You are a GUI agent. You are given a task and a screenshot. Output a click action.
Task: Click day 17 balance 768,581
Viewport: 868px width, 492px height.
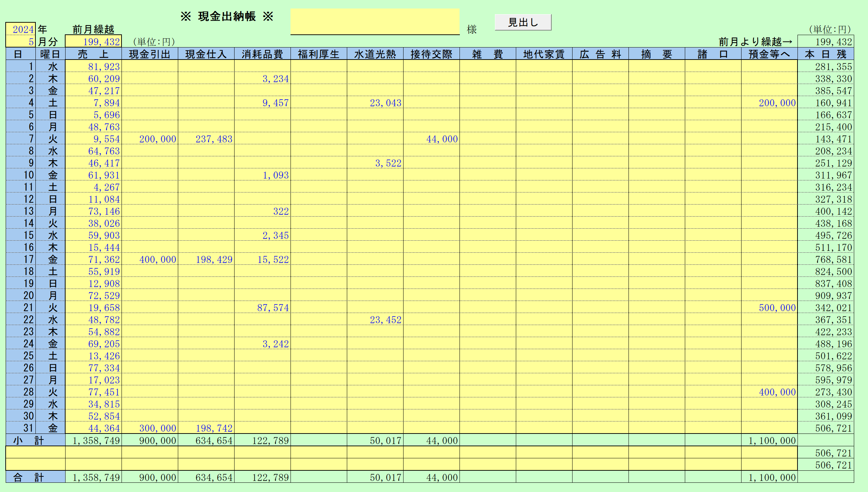coord(826,259)
